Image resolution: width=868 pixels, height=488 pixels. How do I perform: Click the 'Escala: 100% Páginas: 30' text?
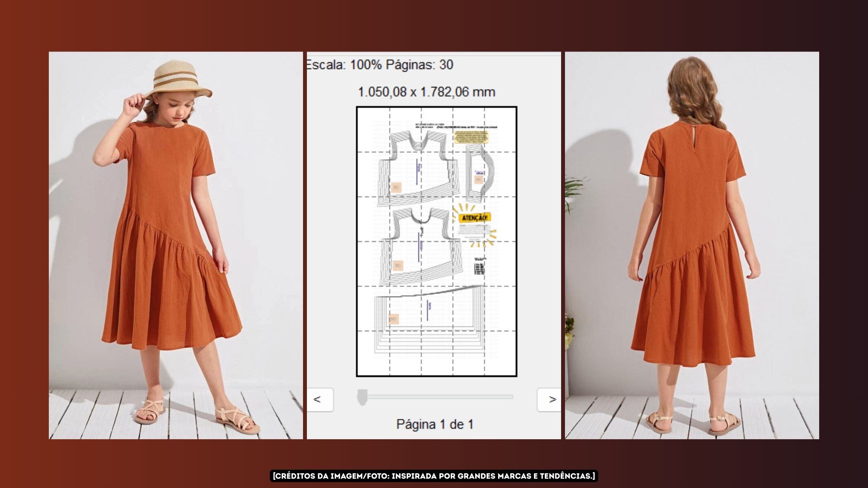380,65
